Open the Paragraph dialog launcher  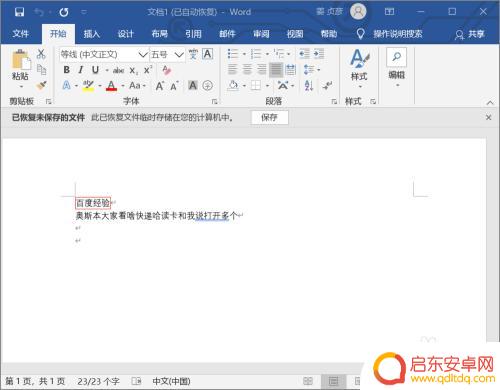(334, 101)
